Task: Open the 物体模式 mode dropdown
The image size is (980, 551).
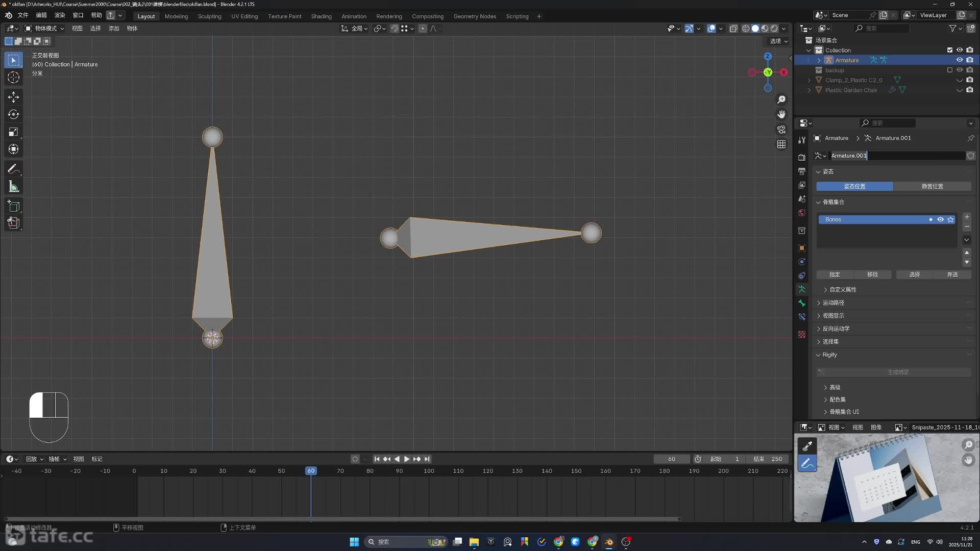Action: [x=45, y=29]
